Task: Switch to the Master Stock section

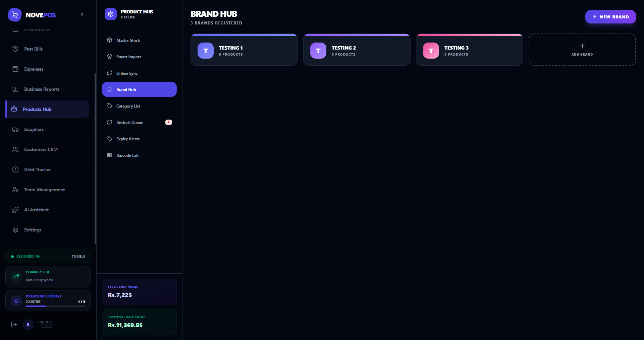Action: [139, 40]
